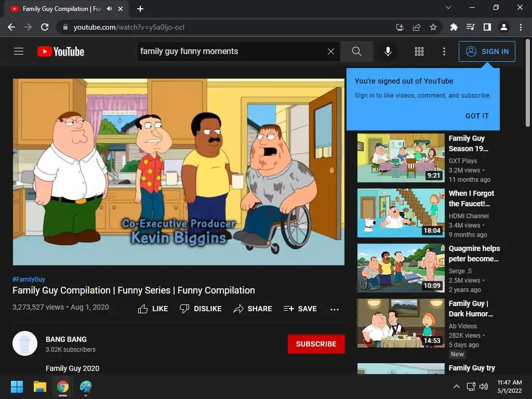Open the BANG BANG channel name link
Viewport: 532px width, 399px height.
(66, 339)
